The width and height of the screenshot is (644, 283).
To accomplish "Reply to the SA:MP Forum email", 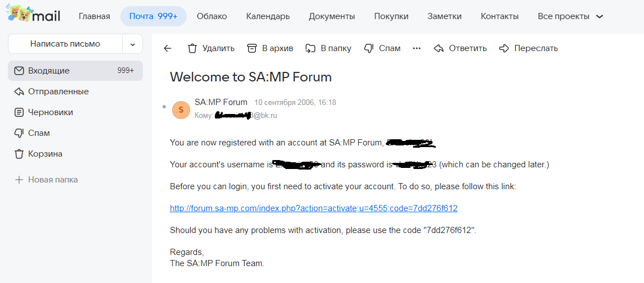I will coord(460,48).
